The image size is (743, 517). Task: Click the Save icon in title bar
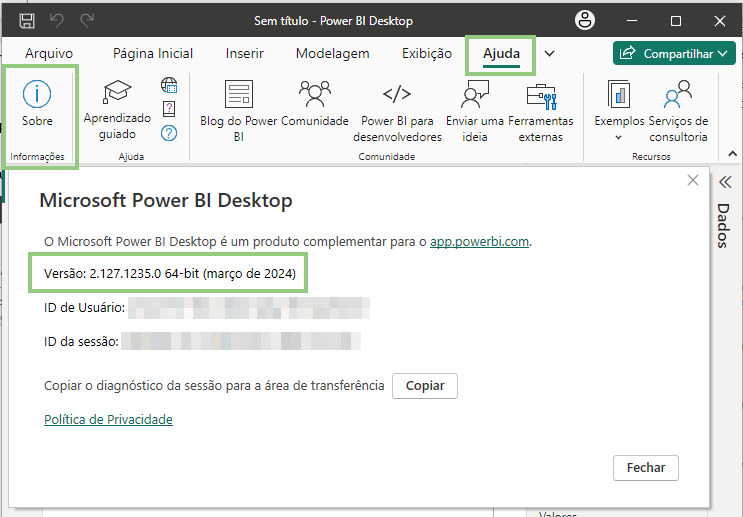(x=27, y=21)
